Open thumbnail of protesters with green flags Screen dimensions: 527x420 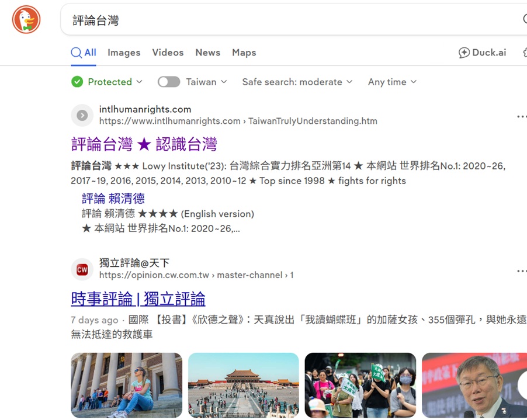[x=360, y=385]
